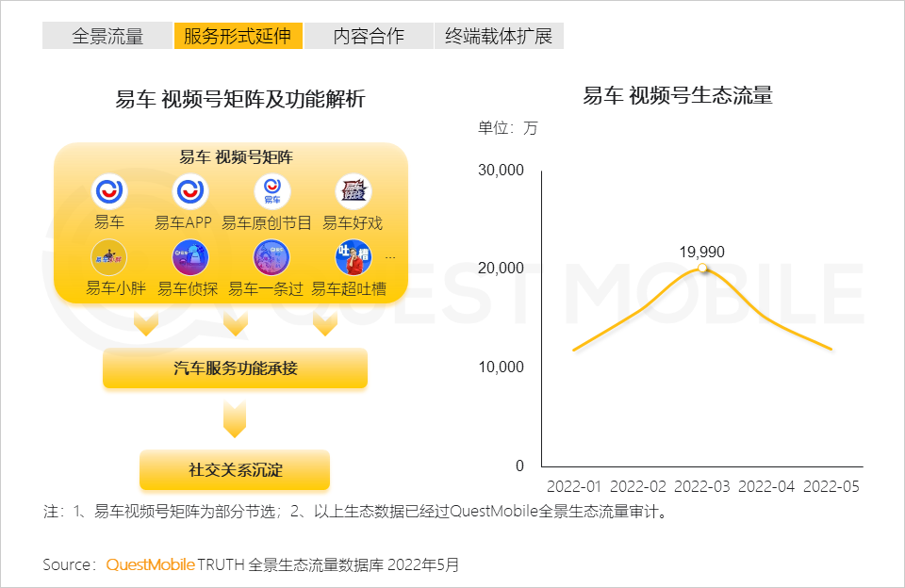Open the 易车好戏 channel icon
The image size is (905, 588).
(x=354, y=191)
